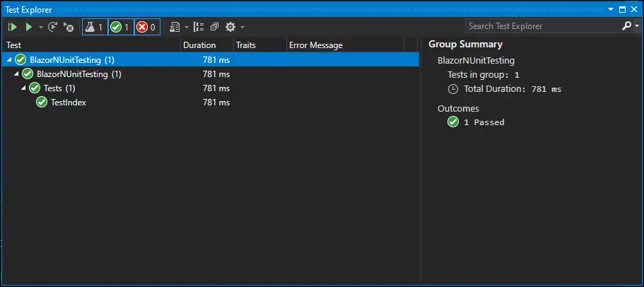Screen dimensions: 644x287
Task: Close the Test Explorer window
Action: [635, 9]
